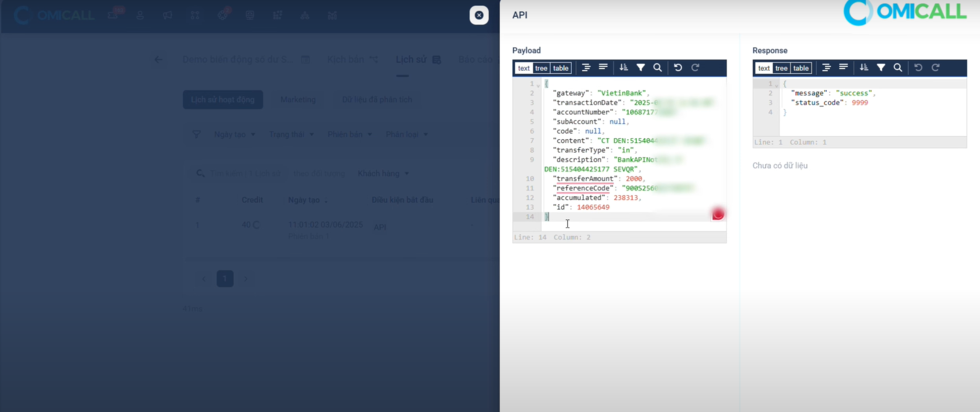Image resolution: width=980 pixels, height=412 pixels.
Task: Switch Payload editor to text mode
Action: (524, 68)
